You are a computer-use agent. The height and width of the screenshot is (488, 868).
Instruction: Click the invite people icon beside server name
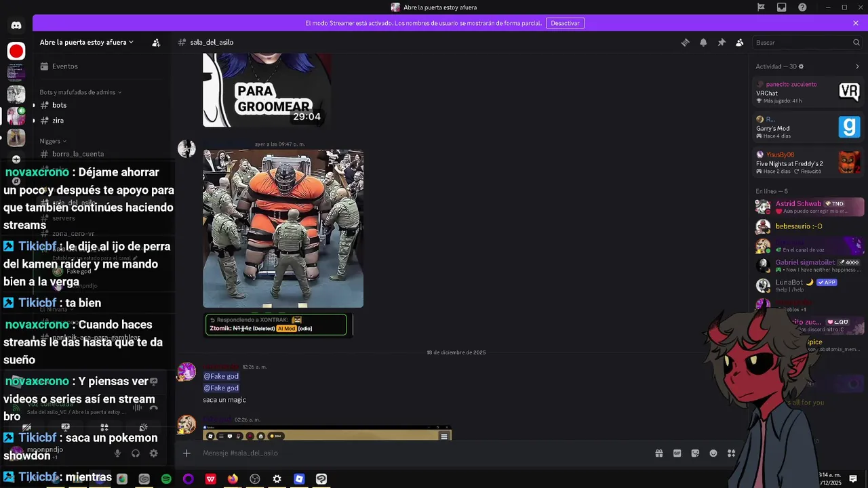[156, 42]
